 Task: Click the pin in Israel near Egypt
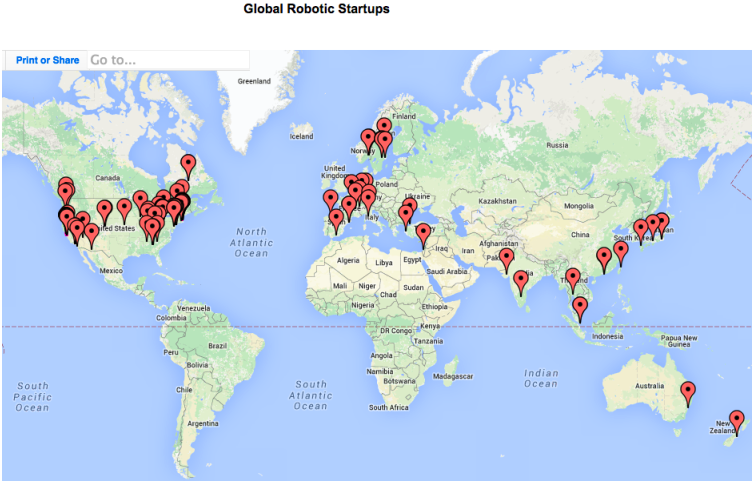point(423,236)
